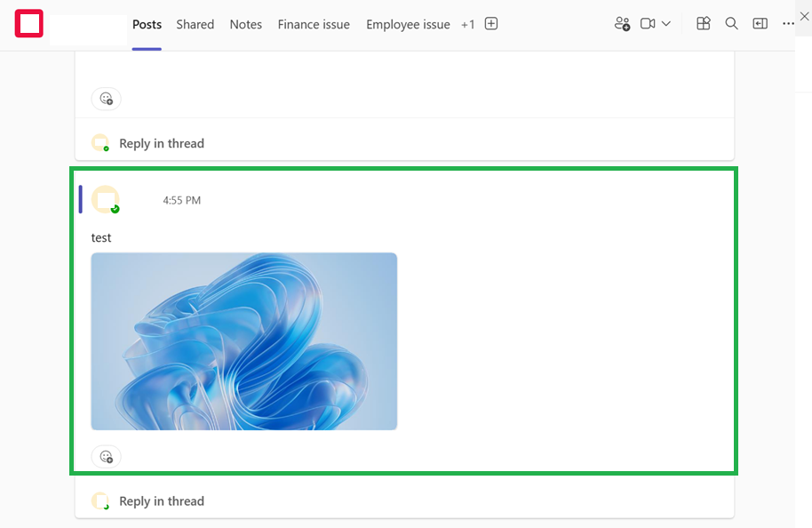Expand the meeting options dropdown arrow
812x528 pixels.
coord(666,24)
